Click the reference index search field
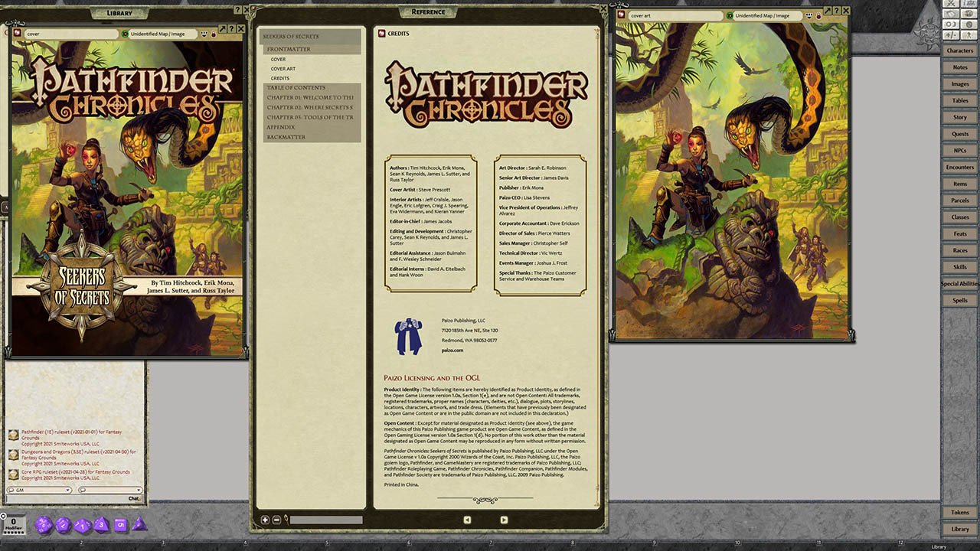This screenshot has width=980, height=551. pyautogui.click(x=325, y=520)
